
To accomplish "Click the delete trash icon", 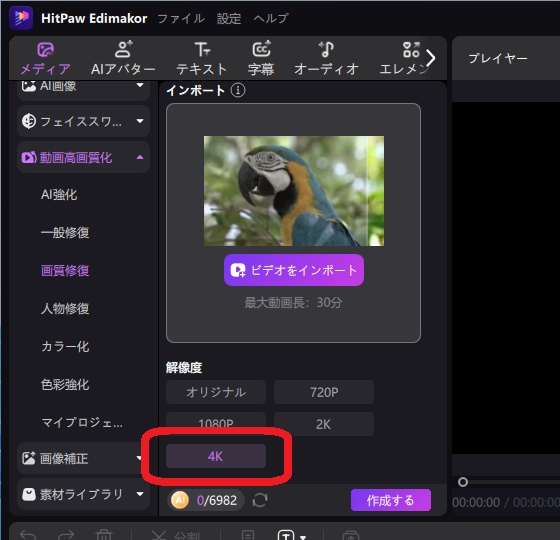I will (104, 535).
